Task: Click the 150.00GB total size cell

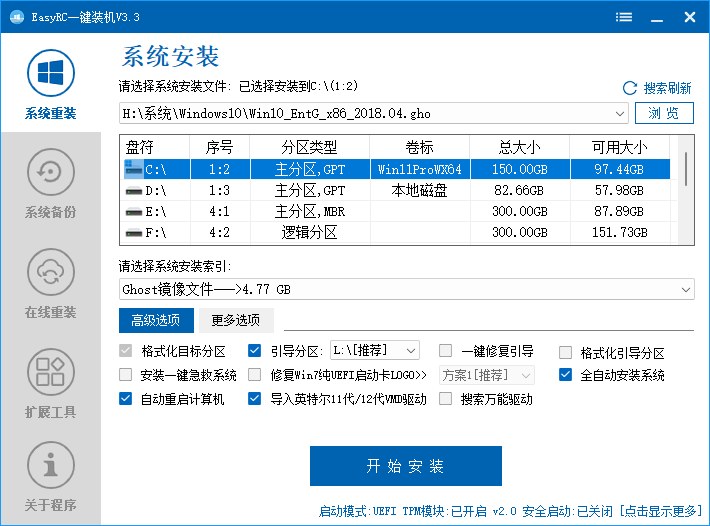Action: coord(520,169)
